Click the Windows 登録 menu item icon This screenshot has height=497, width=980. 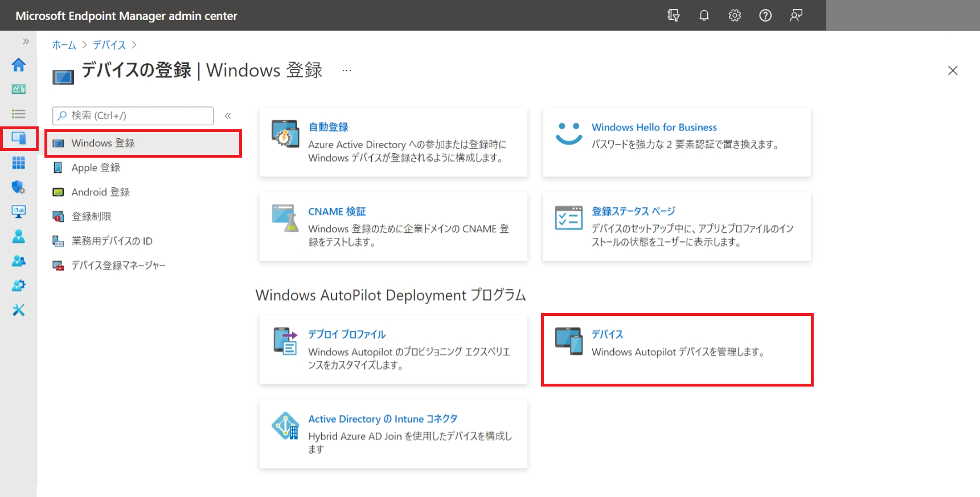[58, 143]
